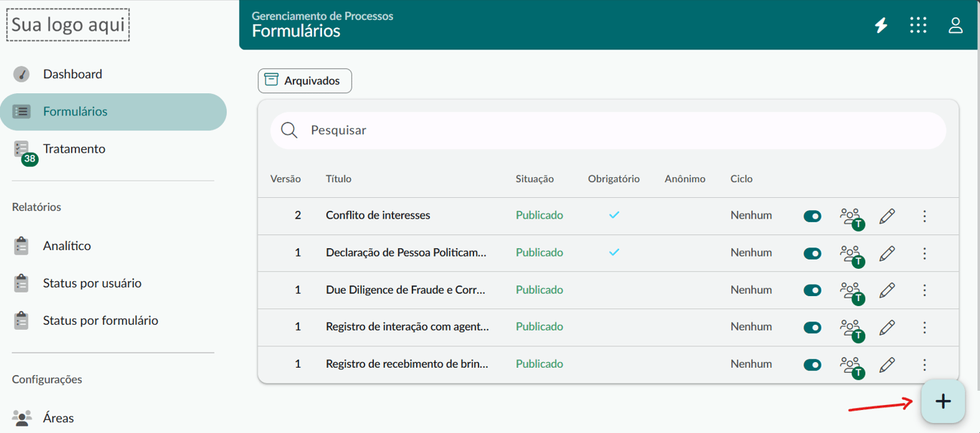Open audience icon for Registro de interação row
This screenshot has height=433, width=980.
(x=852, y=330)
